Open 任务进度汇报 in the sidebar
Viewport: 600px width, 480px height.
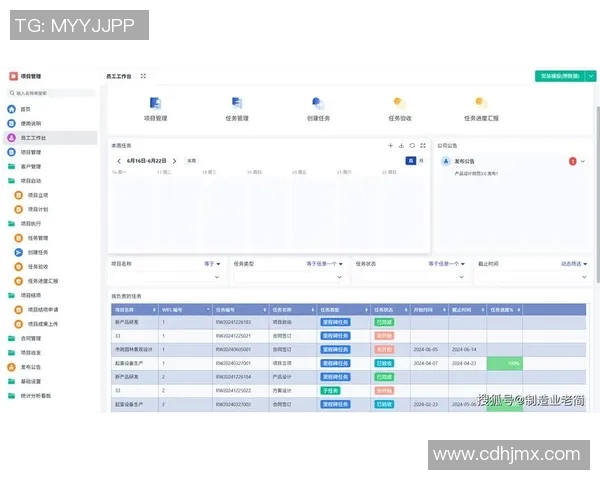[x=36, y=281]
